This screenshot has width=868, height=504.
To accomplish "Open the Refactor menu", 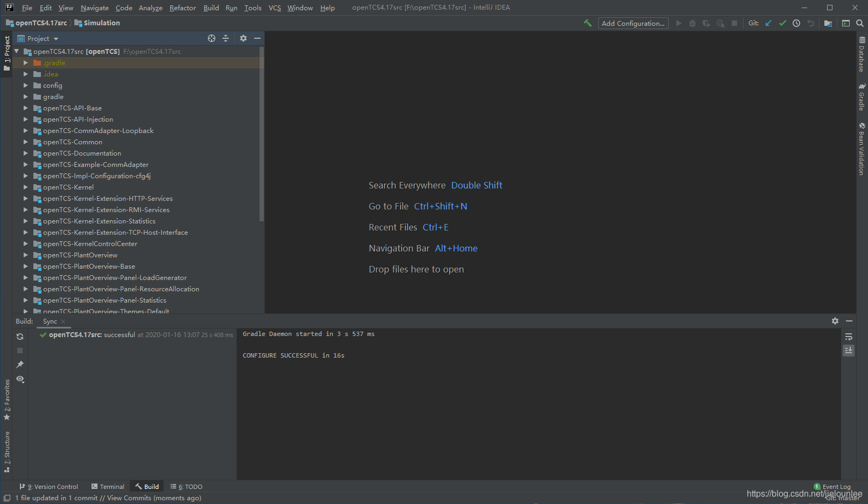I will pyautogui.click(x=183, y=8).
